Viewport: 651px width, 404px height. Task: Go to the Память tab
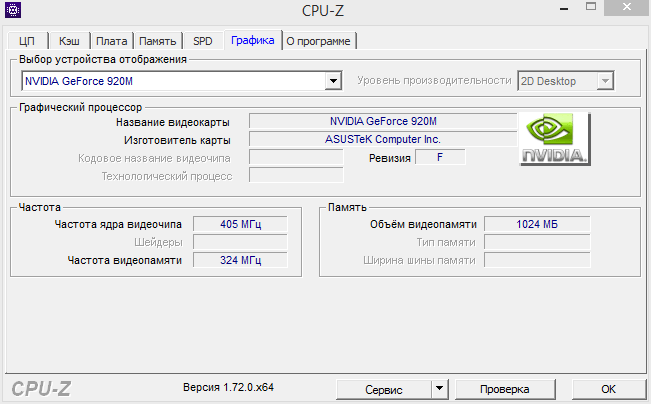click(158, 41)
